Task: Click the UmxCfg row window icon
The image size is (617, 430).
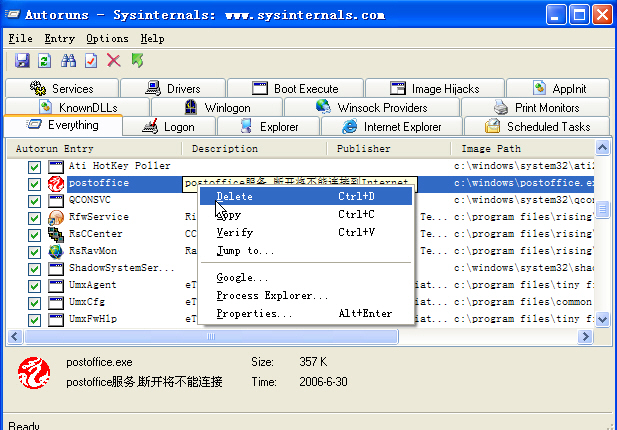Action: [56, 303]
